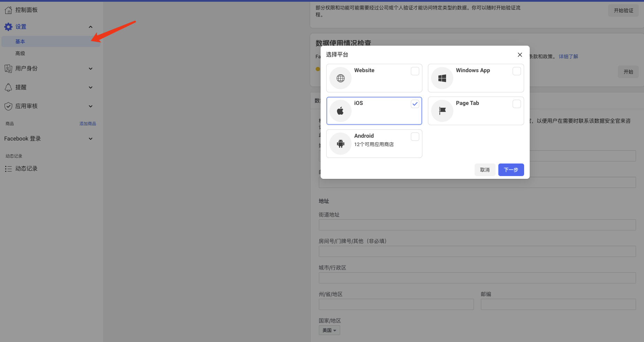
Task: Open 控制面板 in the sidebar
Action: click(26, 10)
